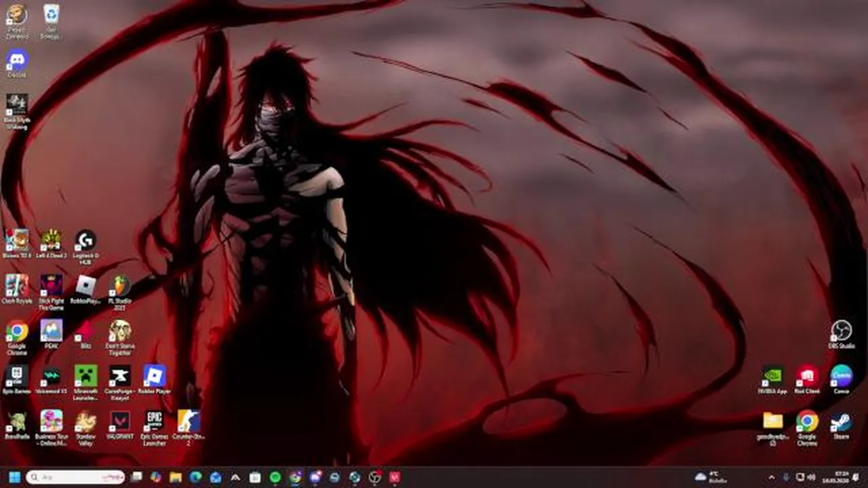Open the Windows Start menu
The width and height of the screenshot is (868, 488).
point(14,477)
